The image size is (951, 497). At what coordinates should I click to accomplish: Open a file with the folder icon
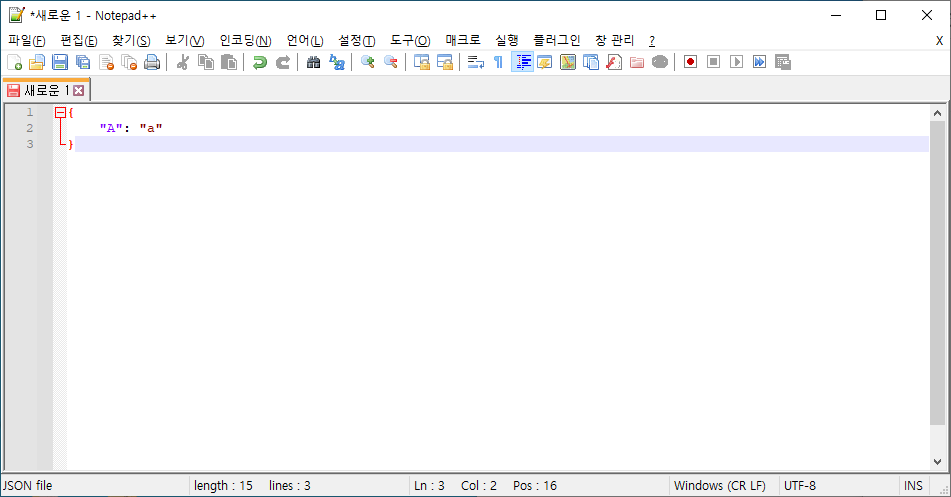[x=37, y=62]
